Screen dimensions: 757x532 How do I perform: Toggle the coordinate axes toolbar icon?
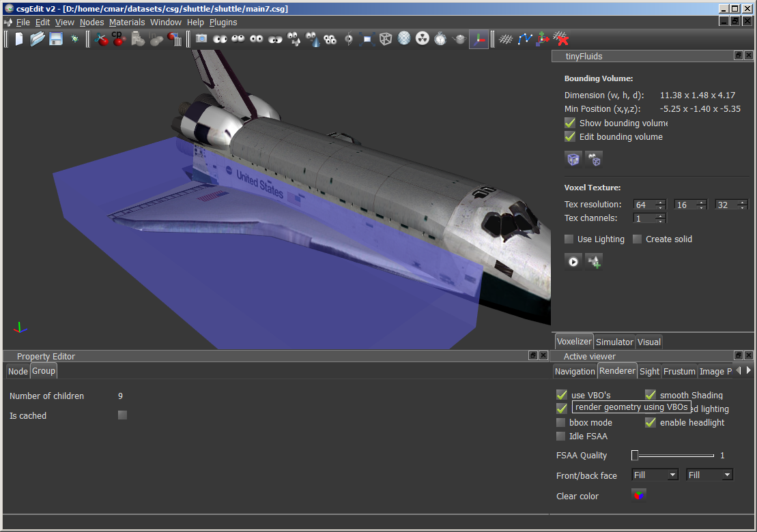coord(479,39)
